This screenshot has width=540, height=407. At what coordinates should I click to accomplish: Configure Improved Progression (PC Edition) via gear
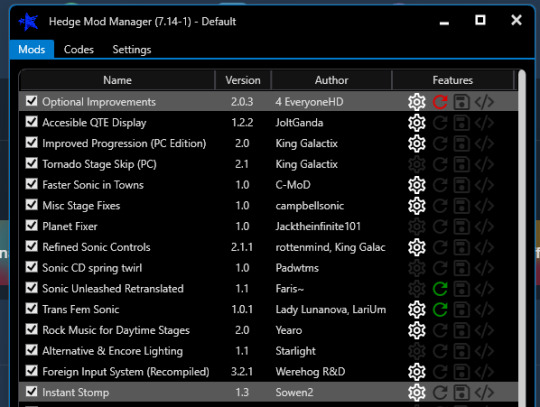pos(417,144)
